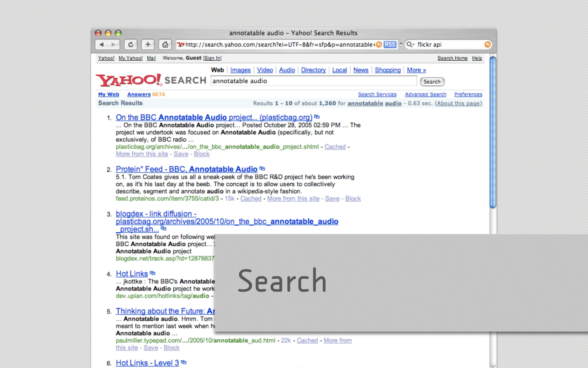Switch to the Local search tab
The image size is (588, 368).
339,70
